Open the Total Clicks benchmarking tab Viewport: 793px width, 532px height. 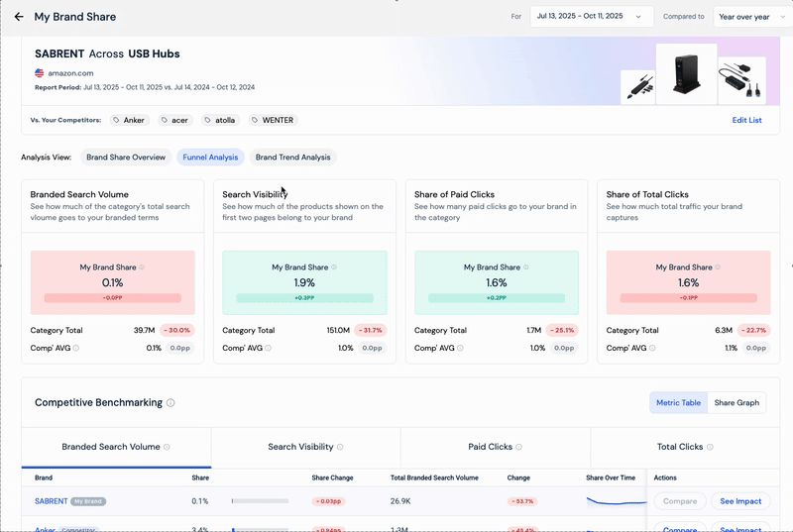click(685, 447)
